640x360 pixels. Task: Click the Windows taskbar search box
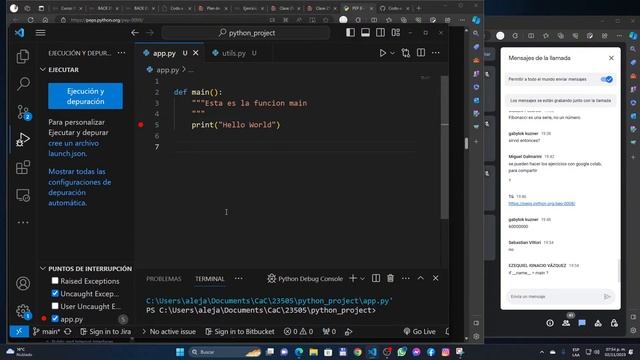tap(225, 352)
